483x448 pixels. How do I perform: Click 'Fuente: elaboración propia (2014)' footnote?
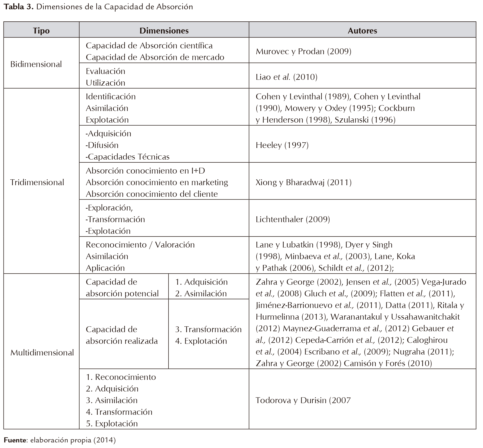pos(60,440)
